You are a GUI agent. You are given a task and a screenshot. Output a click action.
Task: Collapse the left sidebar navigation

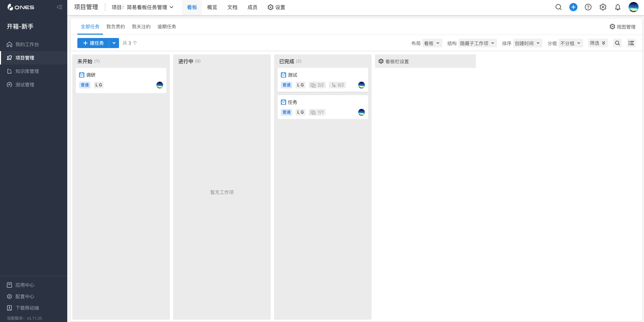pos(60,7)
